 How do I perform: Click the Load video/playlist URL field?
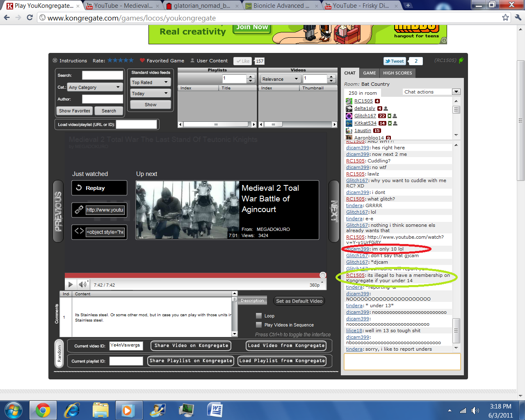click(x=137, y=124)
